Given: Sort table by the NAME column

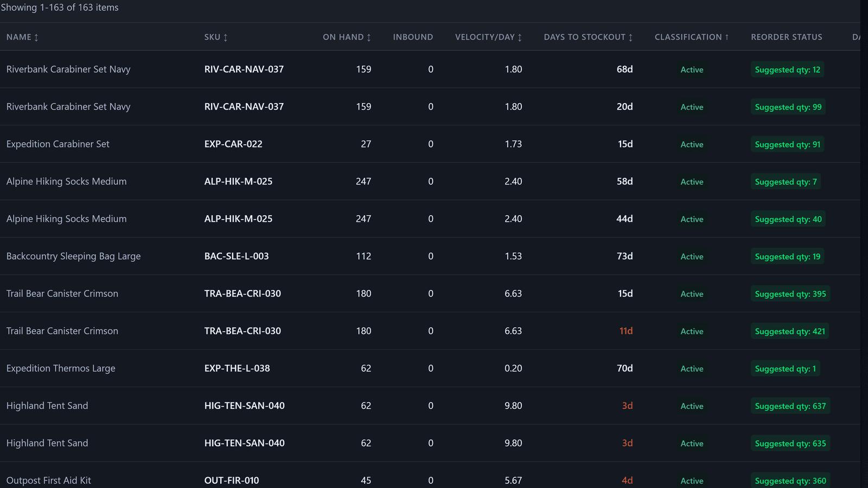Looking at the screenshot, I should 22,37.
